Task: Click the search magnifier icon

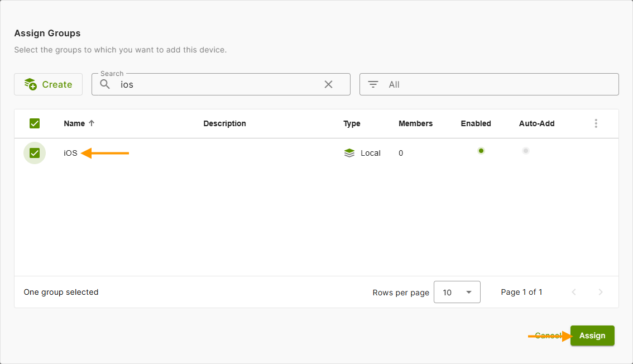Action: pos(105,84)
